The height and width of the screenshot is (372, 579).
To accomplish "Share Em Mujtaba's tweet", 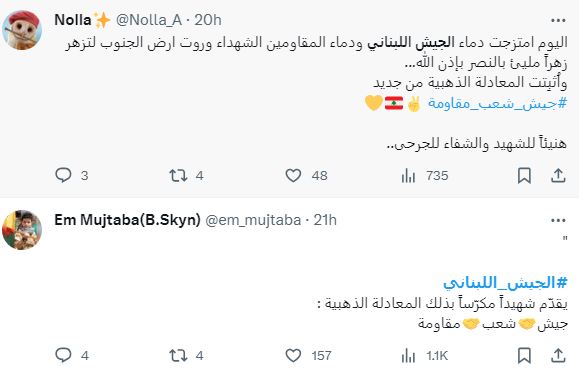I will (x=558, y=355).
